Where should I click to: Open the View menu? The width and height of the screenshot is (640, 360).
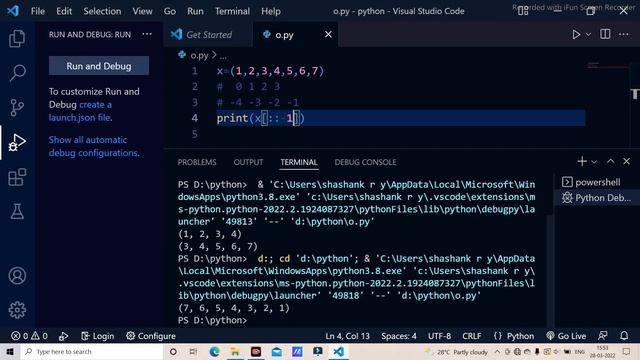tap(142, 11)
